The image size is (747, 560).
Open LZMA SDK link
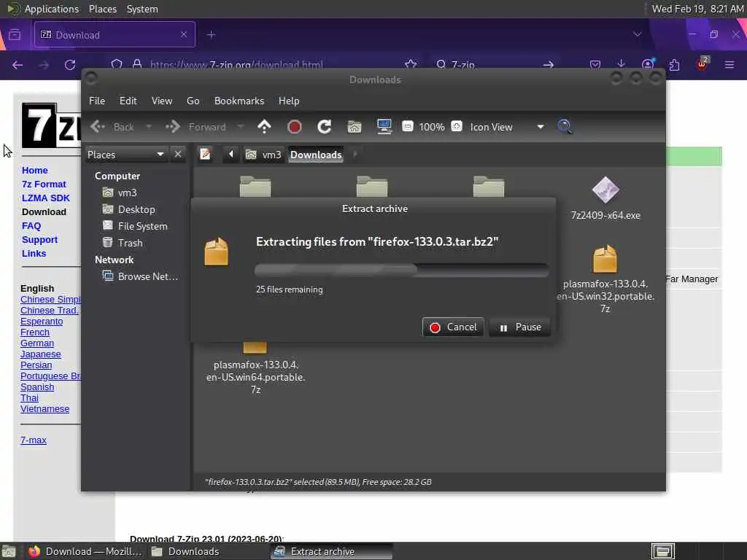click(46, 198)
